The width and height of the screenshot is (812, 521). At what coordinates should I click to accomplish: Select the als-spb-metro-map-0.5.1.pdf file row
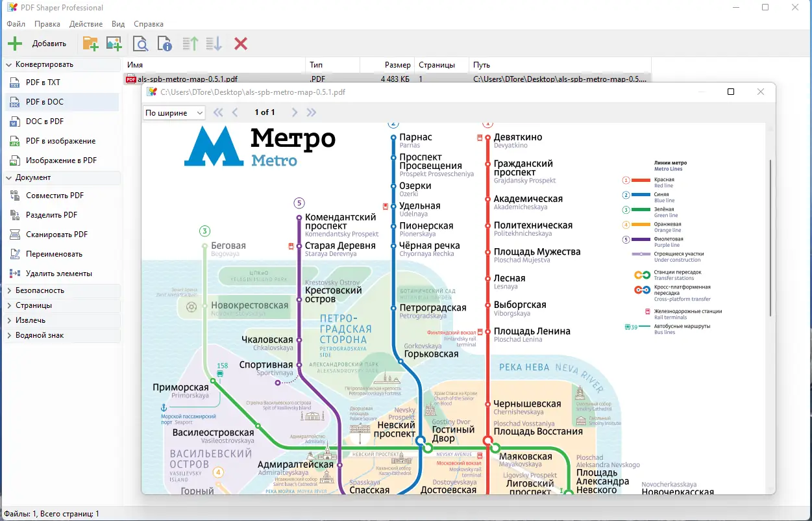pyautogui.click(x=387, y=79)
